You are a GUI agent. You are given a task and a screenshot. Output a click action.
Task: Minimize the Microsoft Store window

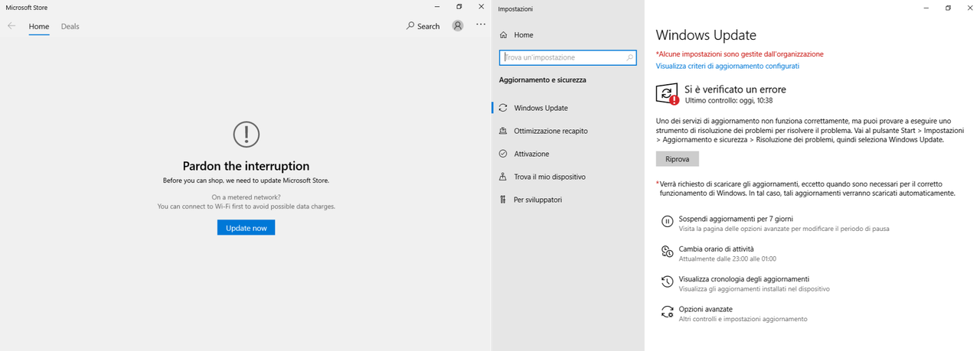pyautogui.click(x=438, y=7)
